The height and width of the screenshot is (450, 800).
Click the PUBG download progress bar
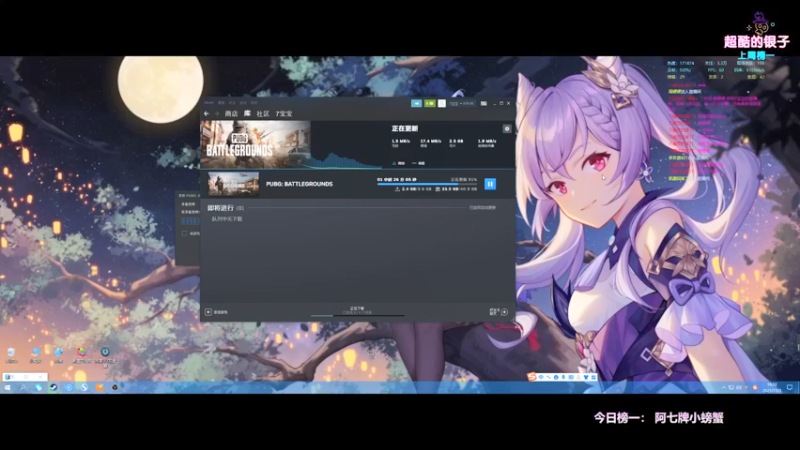427,184
